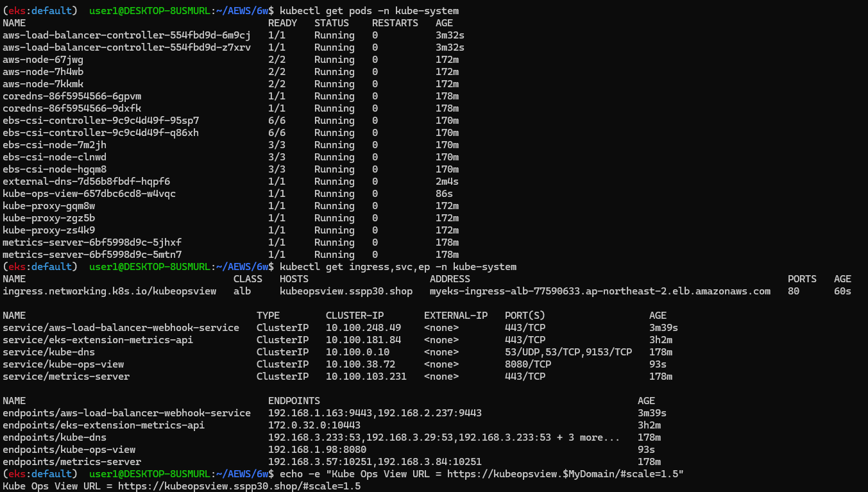Click cluster IP 10.100.38.72
The width and height of the screenshot is (868, 492).
361,364
